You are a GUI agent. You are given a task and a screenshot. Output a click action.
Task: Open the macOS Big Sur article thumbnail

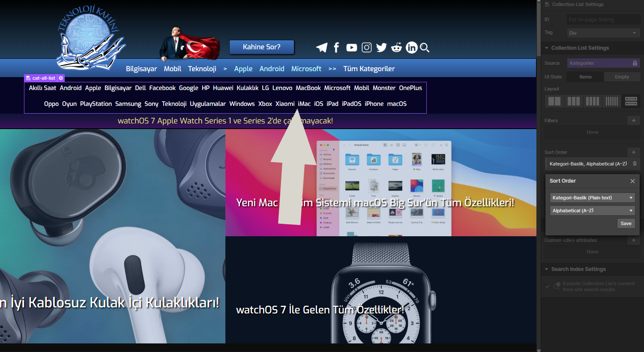point(381,183)
